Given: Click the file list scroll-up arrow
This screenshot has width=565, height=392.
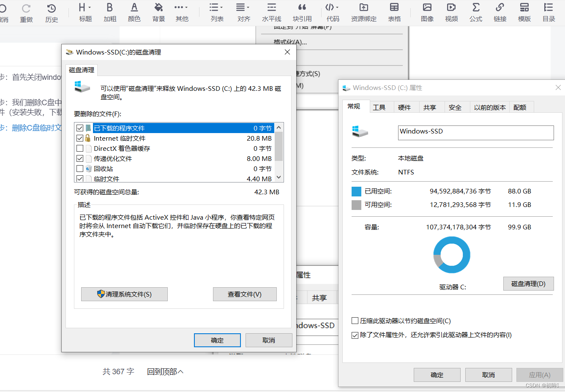Looking at the screenshot, I should pos(279,128).
